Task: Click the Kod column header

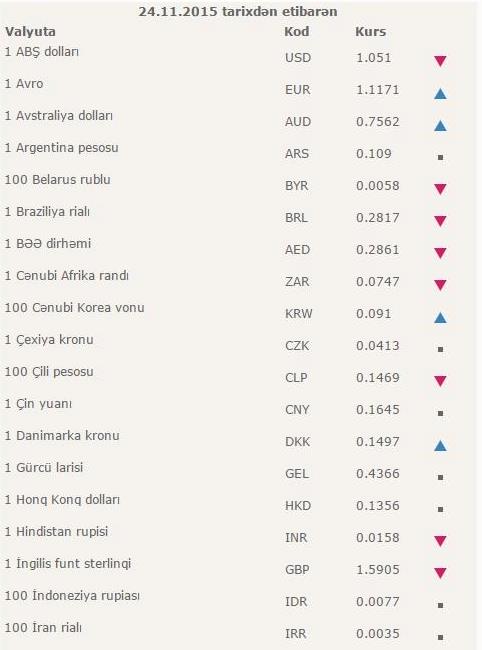Action: point(297,32)
